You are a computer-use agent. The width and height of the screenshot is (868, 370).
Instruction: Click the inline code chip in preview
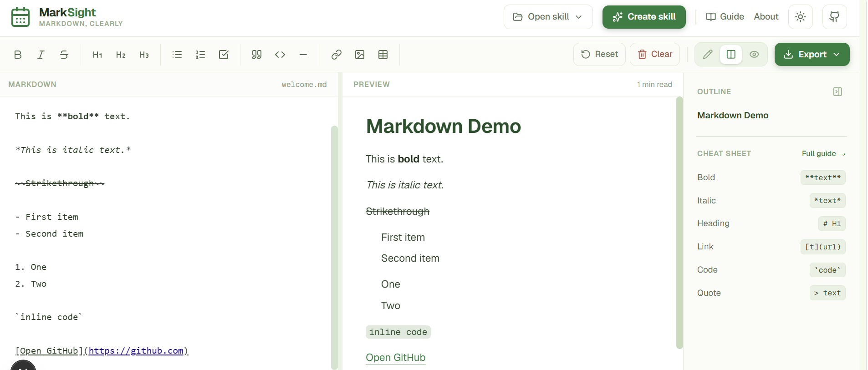pos(398,332)
